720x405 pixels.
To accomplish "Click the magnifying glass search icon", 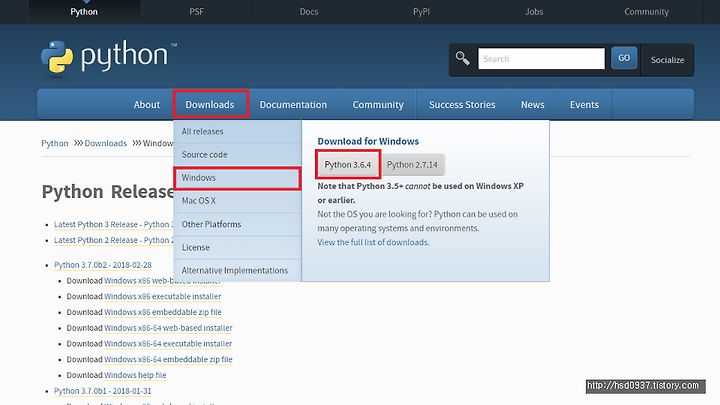I will pyautogui.click(x=462, y=58).
